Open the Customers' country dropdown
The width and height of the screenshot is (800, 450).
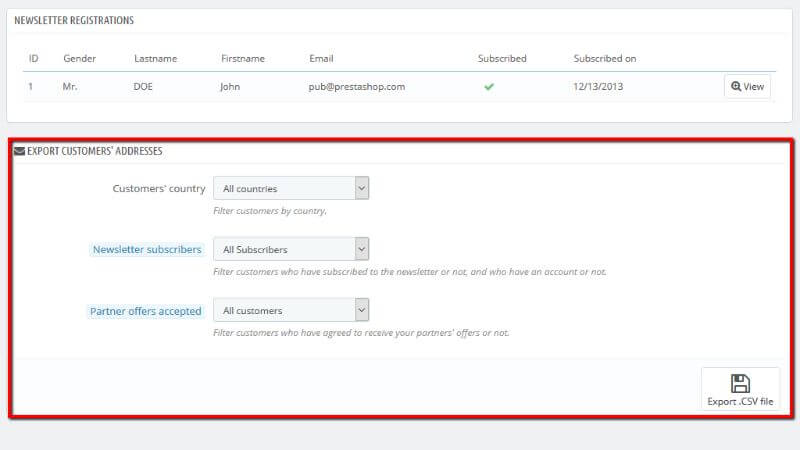click(291, 188)
